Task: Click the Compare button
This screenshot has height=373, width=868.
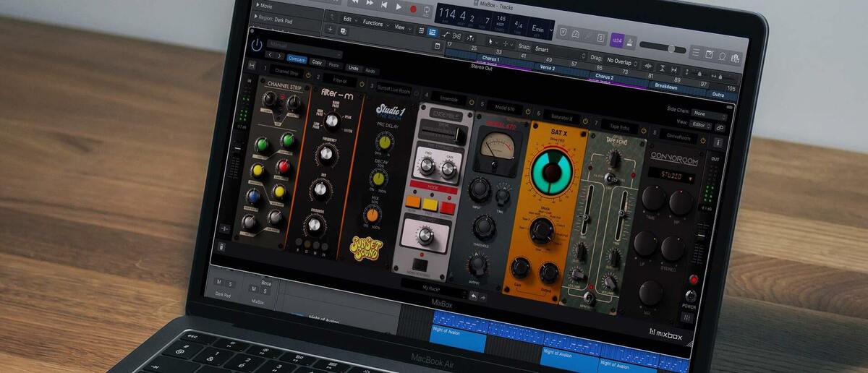Action: tap(296, 59)
